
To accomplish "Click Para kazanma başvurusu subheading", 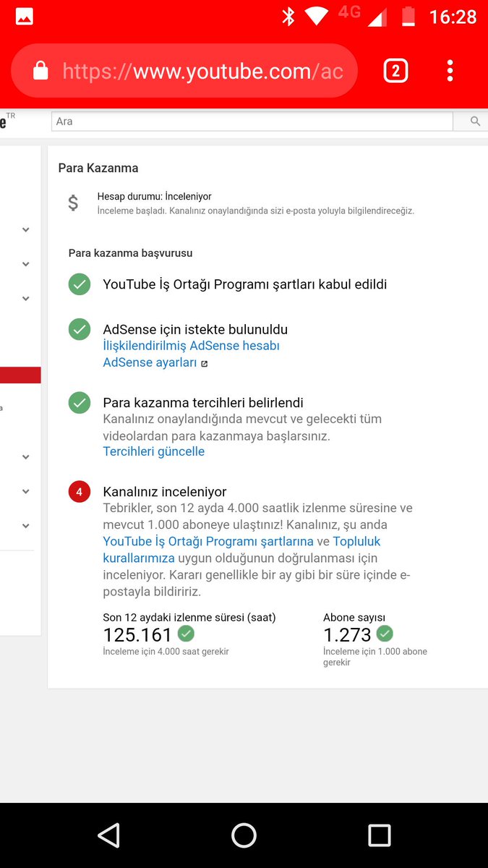I will [130, 253].
